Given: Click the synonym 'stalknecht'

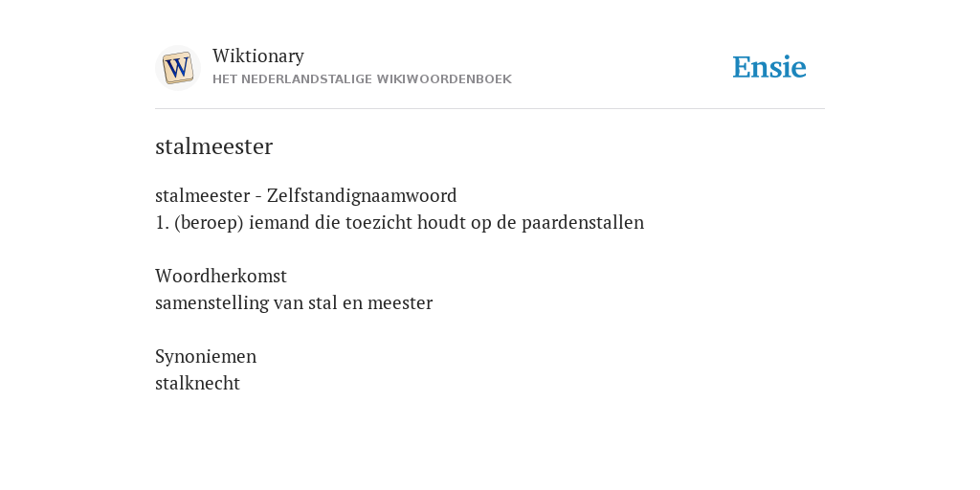Looking at the screenshot, I should tap(197, 383).
